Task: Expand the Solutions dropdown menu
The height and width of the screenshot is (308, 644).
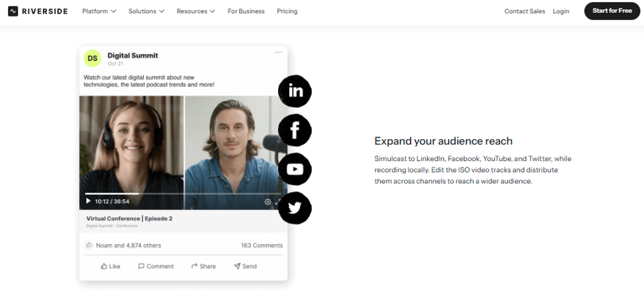Action: point(146,11)
